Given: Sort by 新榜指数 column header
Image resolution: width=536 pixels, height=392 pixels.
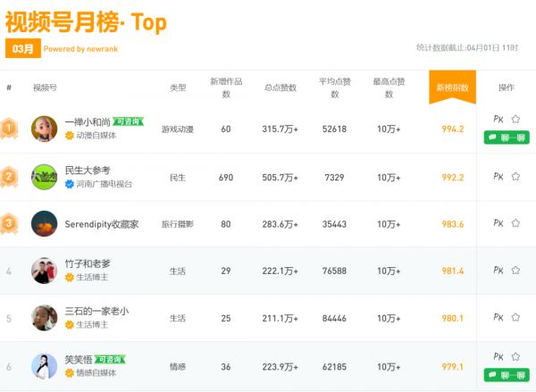Looking at the screenshot, I should [x=452, y=88].
